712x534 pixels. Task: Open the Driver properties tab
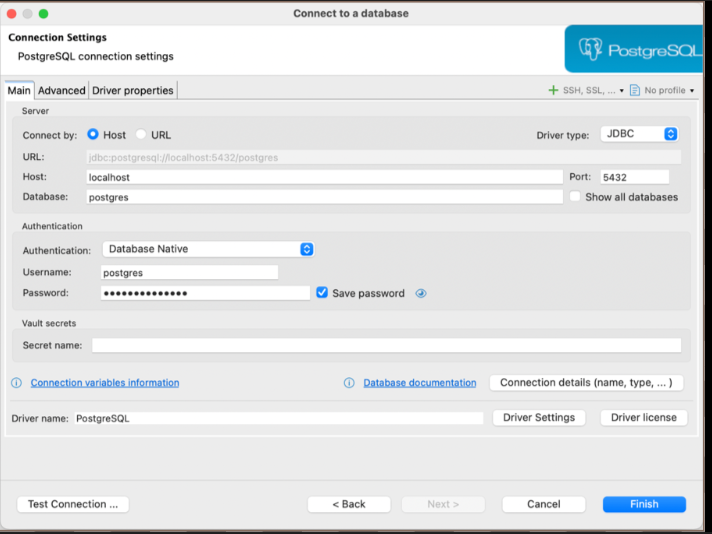[133, 91]
